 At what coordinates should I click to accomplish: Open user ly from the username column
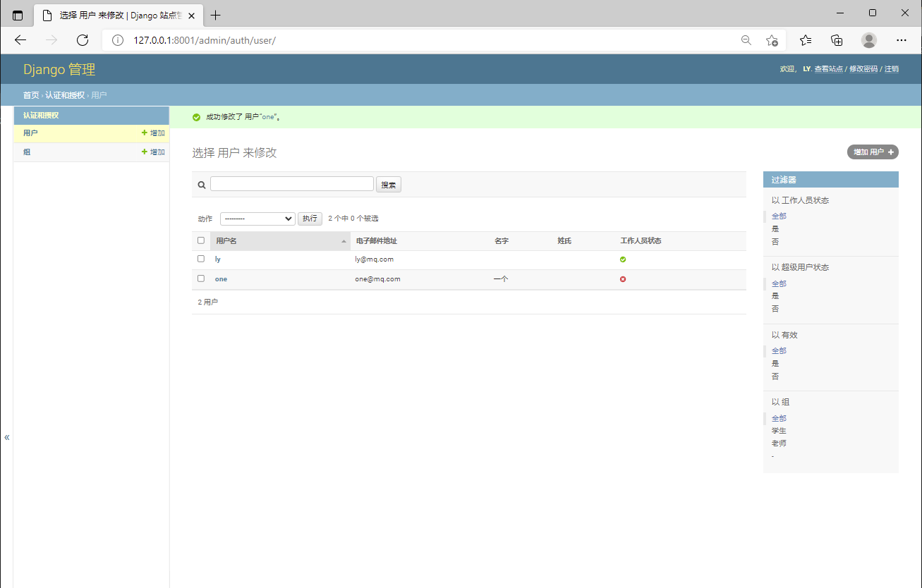pyautogui.click(x=218, y=259)
